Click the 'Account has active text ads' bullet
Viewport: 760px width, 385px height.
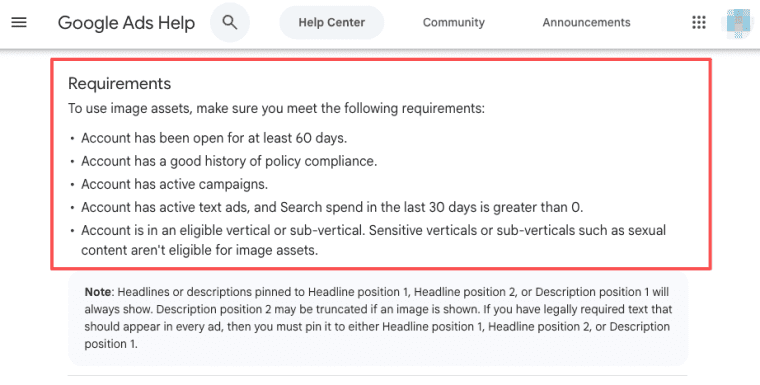point(332,208)
